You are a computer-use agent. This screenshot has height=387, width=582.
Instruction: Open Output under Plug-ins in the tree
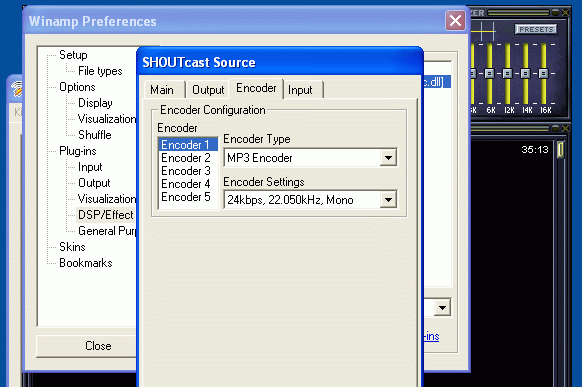[94, 183]
